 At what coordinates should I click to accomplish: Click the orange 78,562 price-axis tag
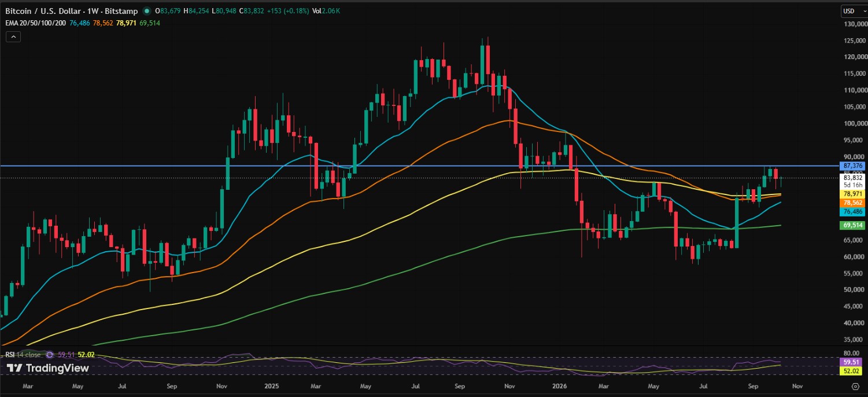[x=853, y=203]
